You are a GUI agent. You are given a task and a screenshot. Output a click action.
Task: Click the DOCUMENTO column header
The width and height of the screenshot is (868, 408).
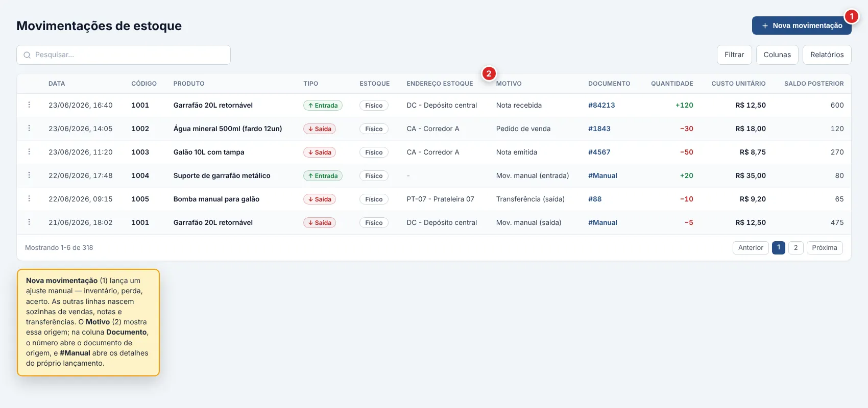pos(609,84)
